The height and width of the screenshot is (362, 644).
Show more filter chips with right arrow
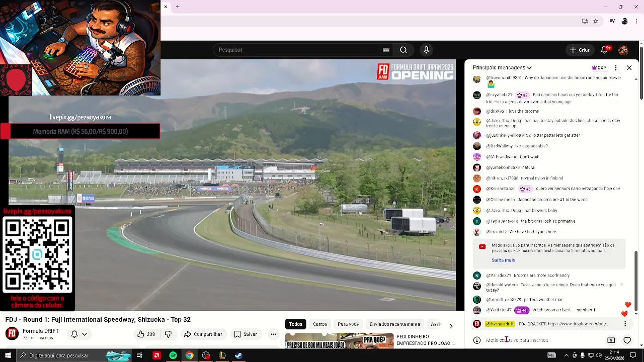click(451, 326)
